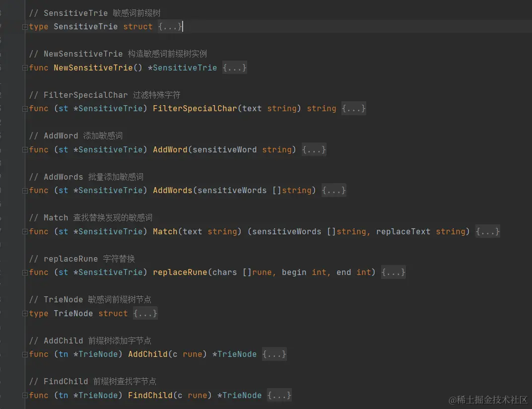The width and height of the screenshot is (532, 409).
Task: Click the 'TrieNode' name in type declaration
Action: 73,313
